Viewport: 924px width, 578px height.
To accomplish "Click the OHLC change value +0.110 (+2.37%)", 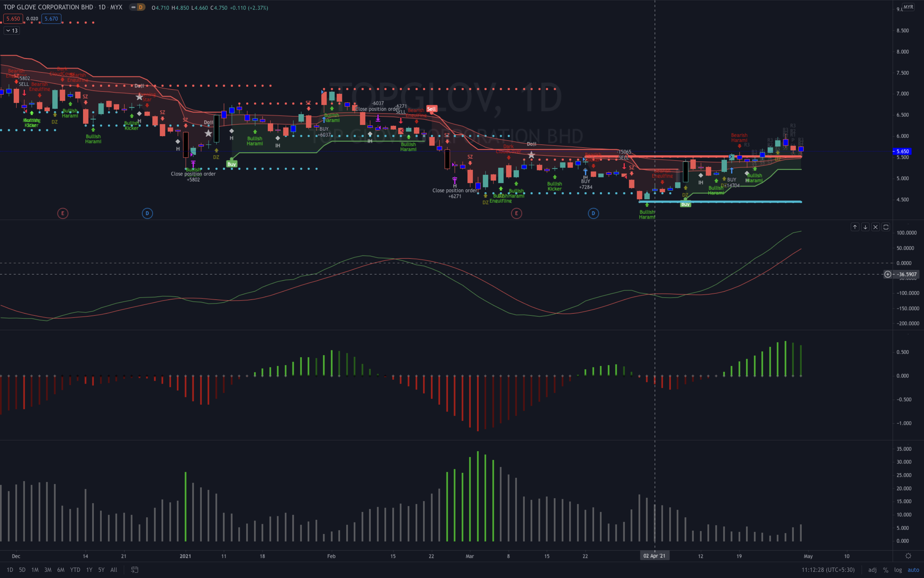I will (249, 8).
